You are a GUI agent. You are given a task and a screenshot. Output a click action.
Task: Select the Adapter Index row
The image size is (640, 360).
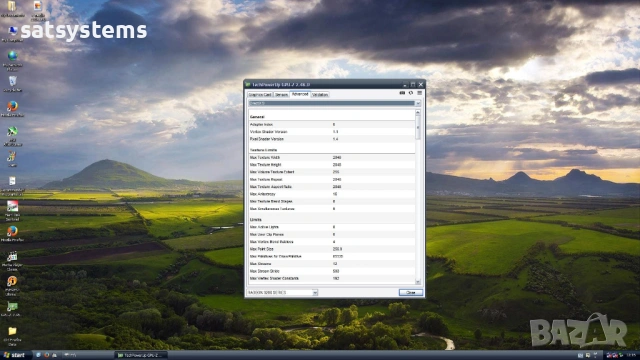[x=331, y=124]
